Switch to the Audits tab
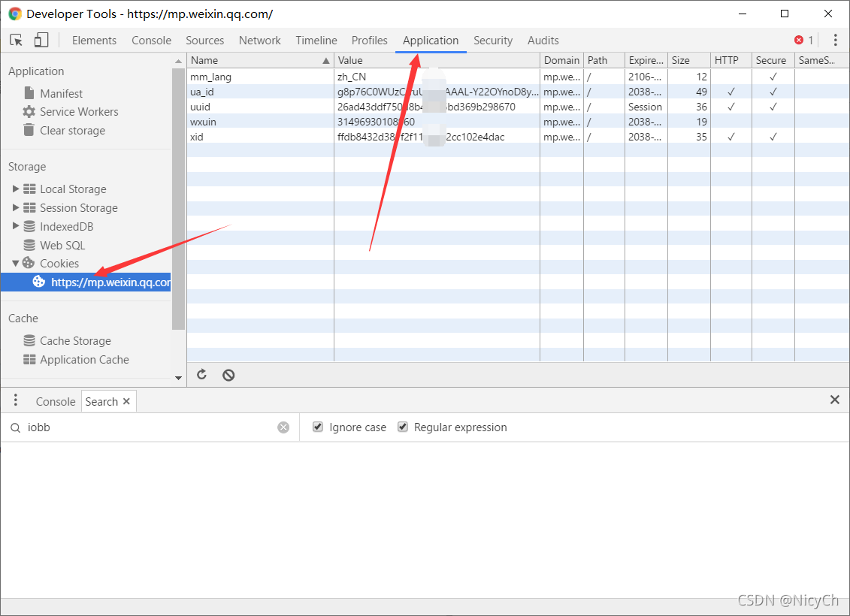 point(543,41)
